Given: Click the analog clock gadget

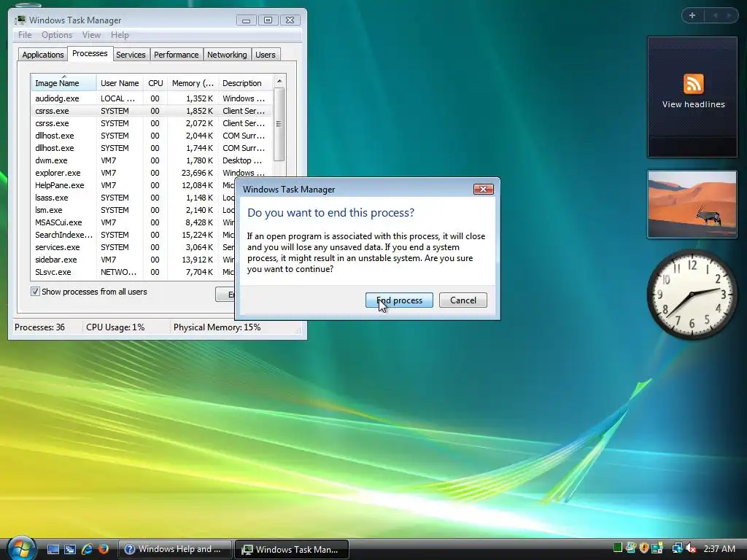Looking at the screenshot, I should point(692,295).
